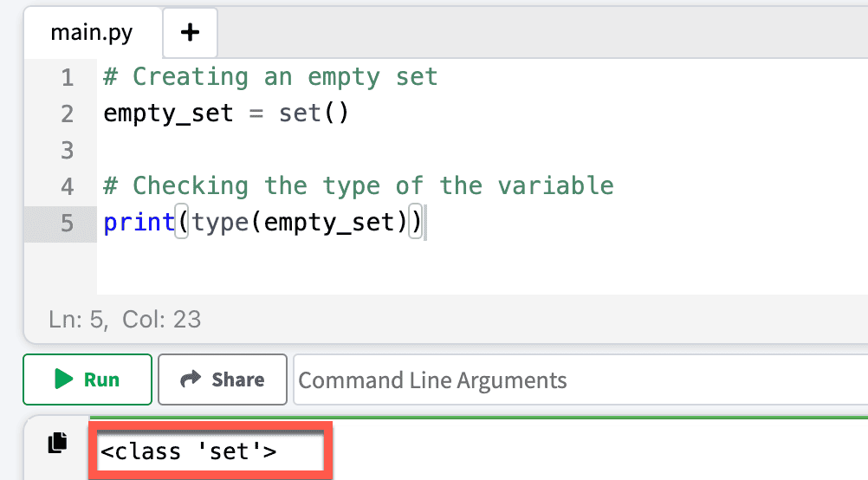Click the empty_set variable on line 2
Screen dimensions: 868x480
pyautogui.click(x=168, y=114)
